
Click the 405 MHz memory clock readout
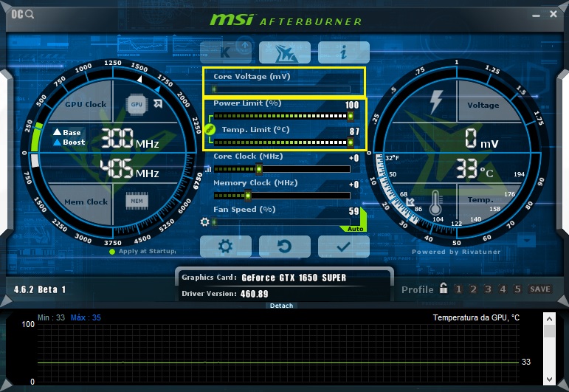point(130,168)
